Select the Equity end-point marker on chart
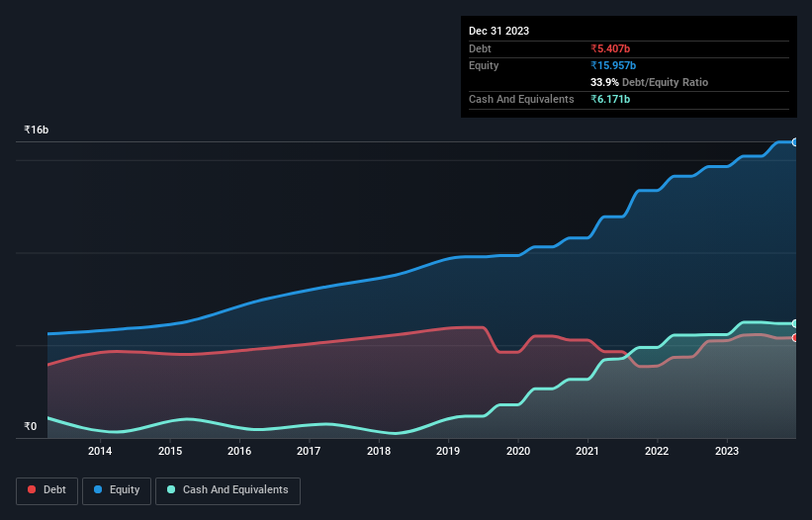 pos(795,142)
